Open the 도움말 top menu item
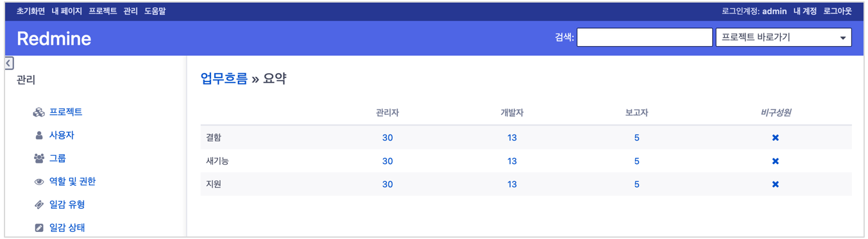Image resolution: width=868 pixels, height=239 pixels. [x=155, y=11]
